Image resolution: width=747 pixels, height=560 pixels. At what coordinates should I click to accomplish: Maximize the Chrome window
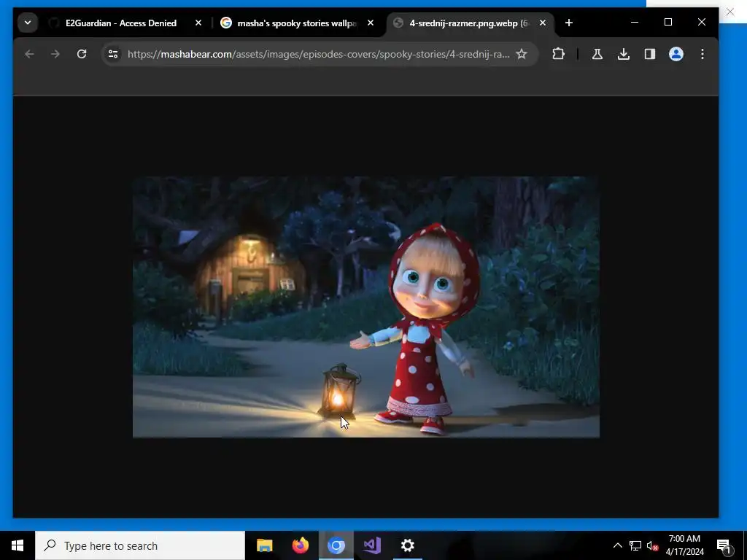tap(668, 23)
